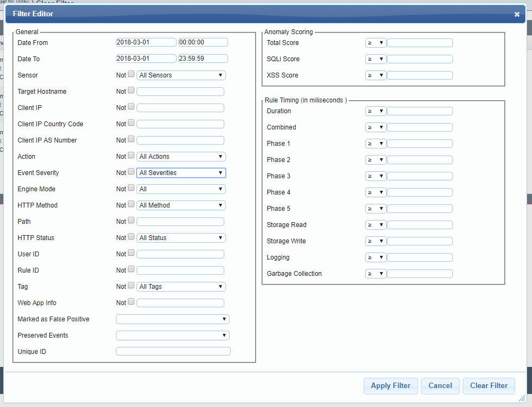Click the dialog resize grip corner
This screenshot has width=532, height=407.
(x=522, y=398)
